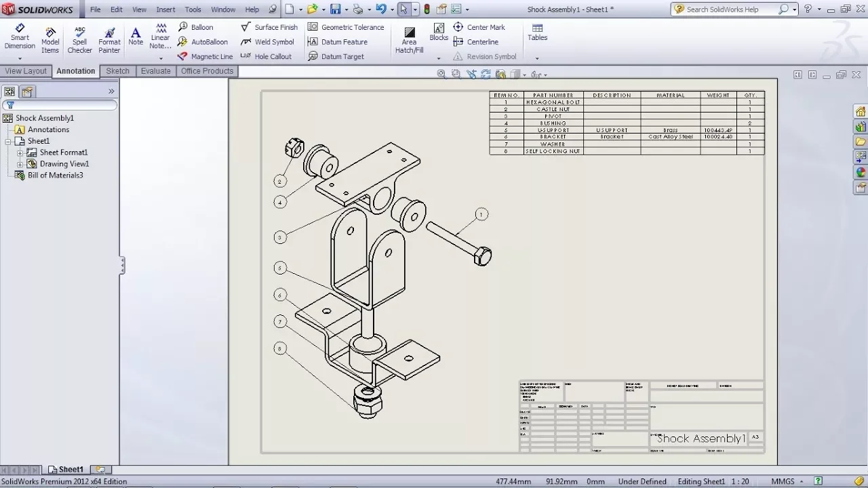Run the Spell Checker

pyautogui.click(x=79, y=41)
